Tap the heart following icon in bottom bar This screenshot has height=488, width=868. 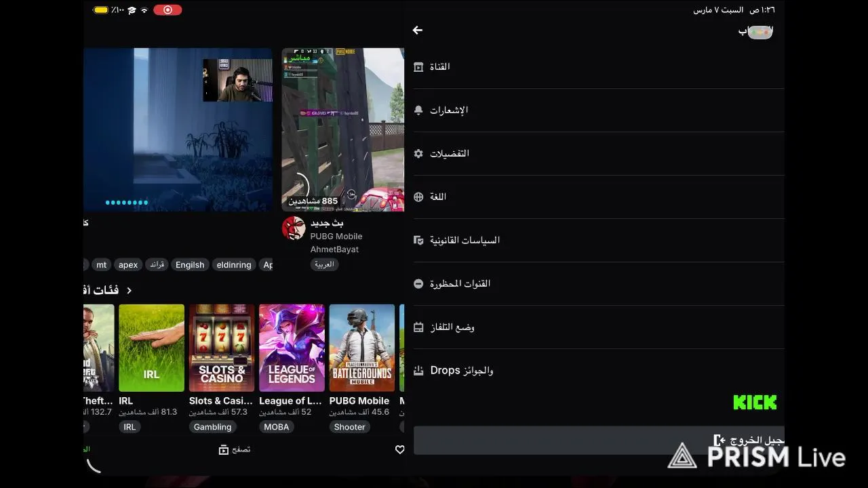[399, 449]
